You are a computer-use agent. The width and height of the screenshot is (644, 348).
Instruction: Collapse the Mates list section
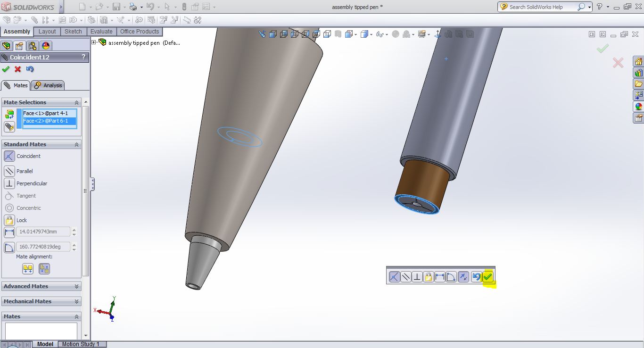click(x=76, y=316)
